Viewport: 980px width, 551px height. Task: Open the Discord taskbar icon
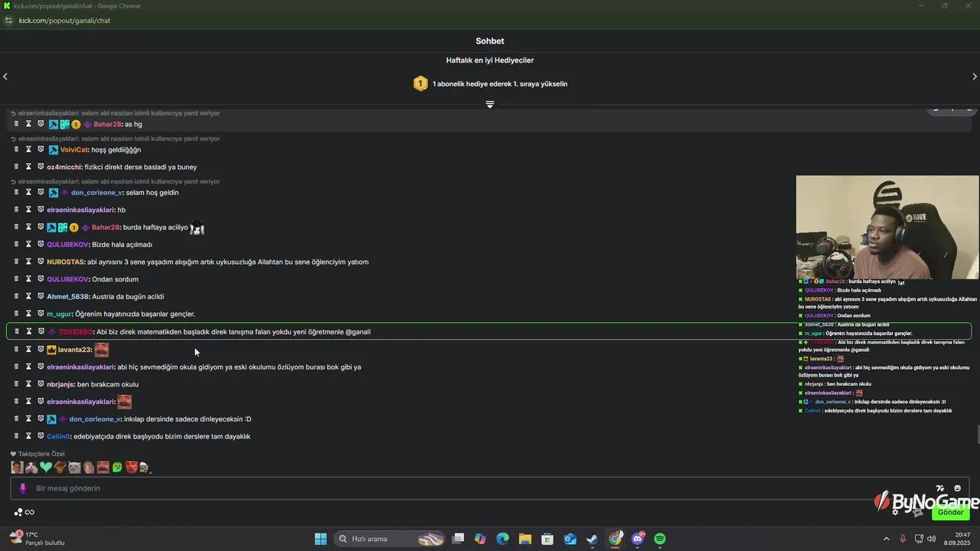tap(638, 539)
